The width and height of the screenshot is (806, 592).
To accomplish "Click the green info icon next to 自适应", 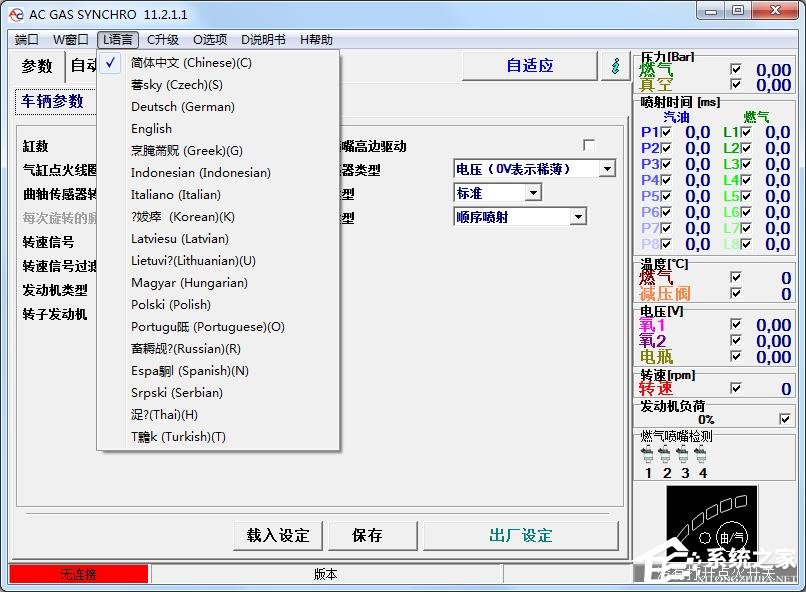I will point(615,66).
